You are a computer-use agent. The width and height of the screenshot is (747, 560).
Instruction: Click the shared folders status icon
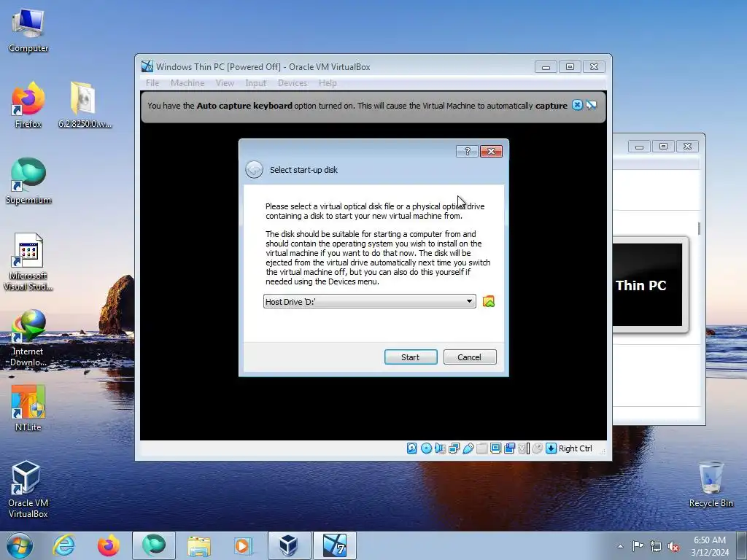[x=481, y=448]
